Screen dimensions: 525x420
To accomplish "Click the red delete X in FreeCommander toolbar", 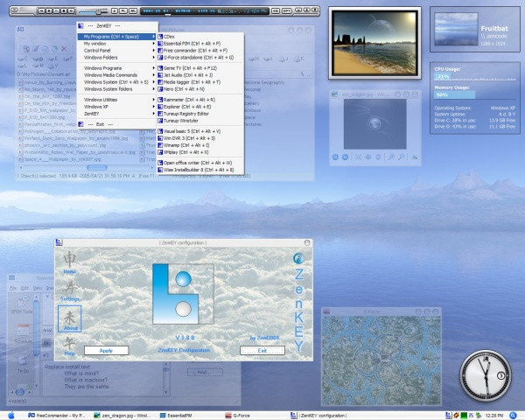I will [x=64, y=49].
